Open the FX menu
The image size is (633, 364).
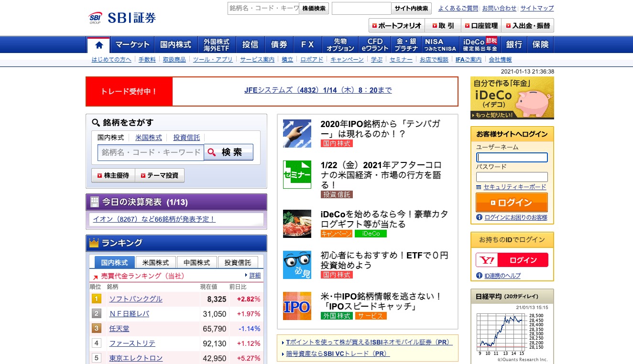pos(307,45)
